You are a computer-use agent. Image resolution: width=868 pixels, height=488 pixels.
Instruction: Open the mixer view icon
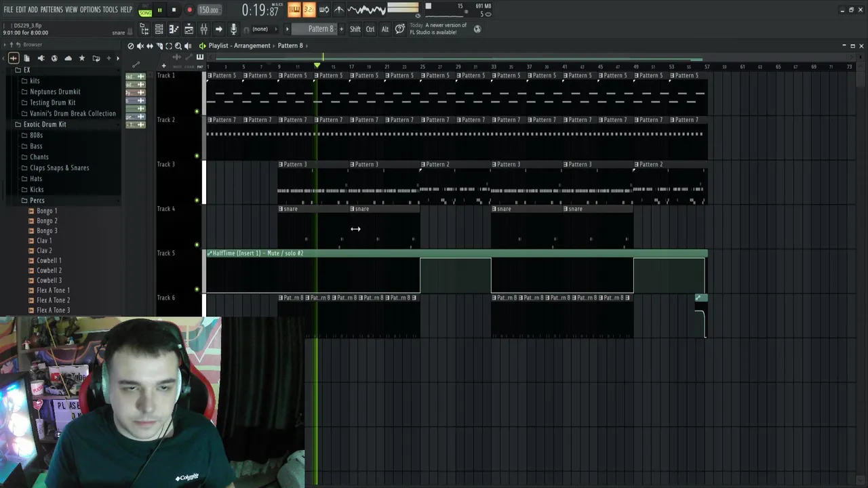pyautogui.click(x=203, y=29)
